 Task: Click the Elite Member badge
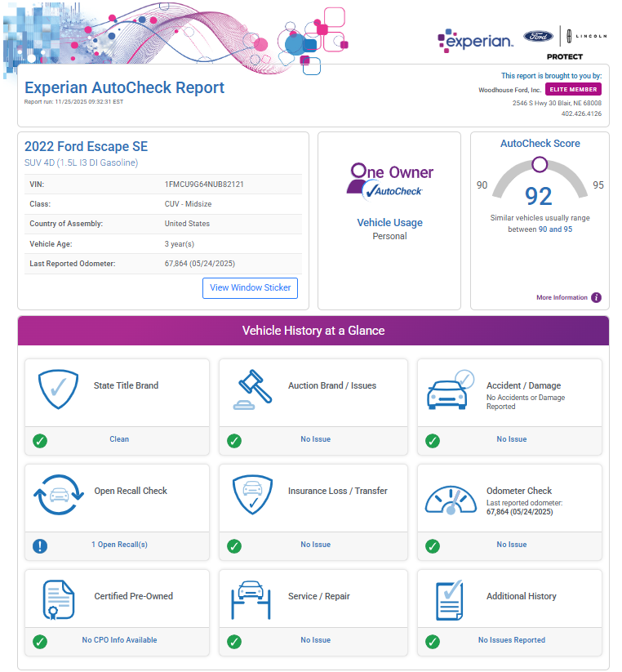click(x=573, y=90)
